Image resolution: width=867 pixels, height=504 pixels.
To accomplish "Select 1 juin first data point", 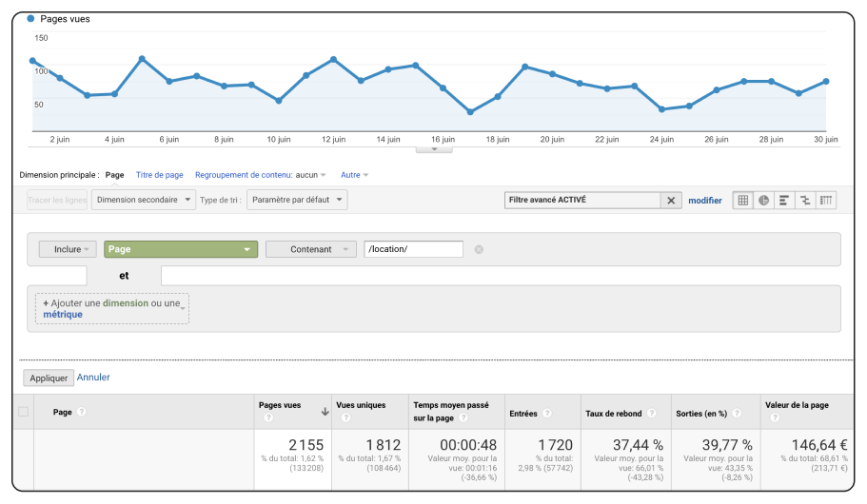I will click(x=32, y=61).
